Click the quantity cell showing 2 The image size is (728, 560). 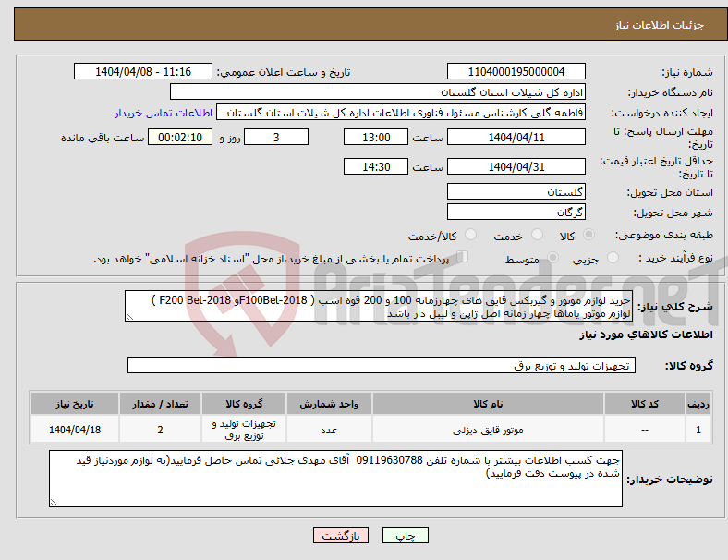pyautogui.click(x=160, y=430)
